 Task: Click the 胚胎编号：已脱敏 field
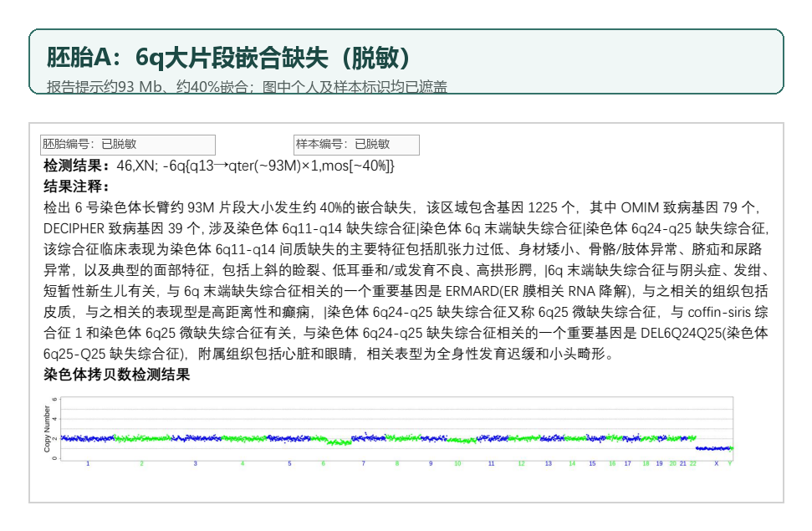pos(128,145)
